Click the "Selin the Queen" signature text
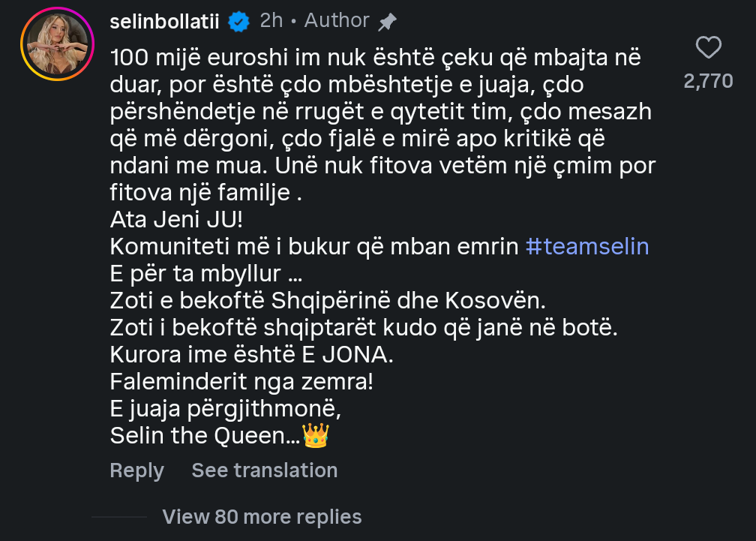 (x=204, y=436)
